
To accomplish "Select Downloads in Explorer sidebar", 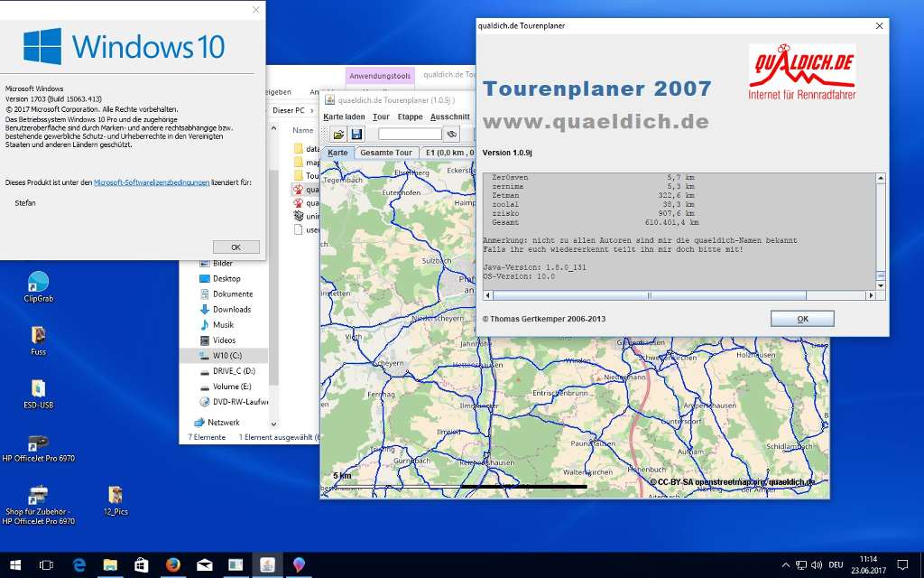I will 231,309.
